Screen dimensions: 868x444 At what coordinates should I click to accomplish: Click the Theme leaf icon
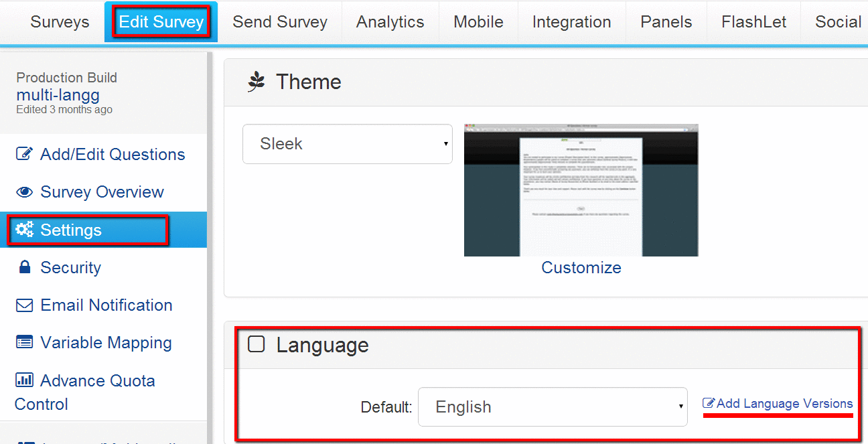257,82
